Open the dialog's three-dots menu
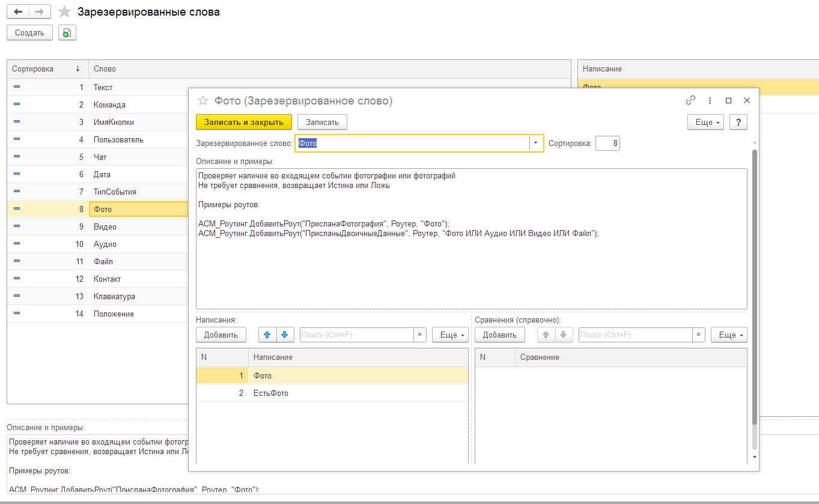Screen dimensions: 819x504 pos(710,100)
